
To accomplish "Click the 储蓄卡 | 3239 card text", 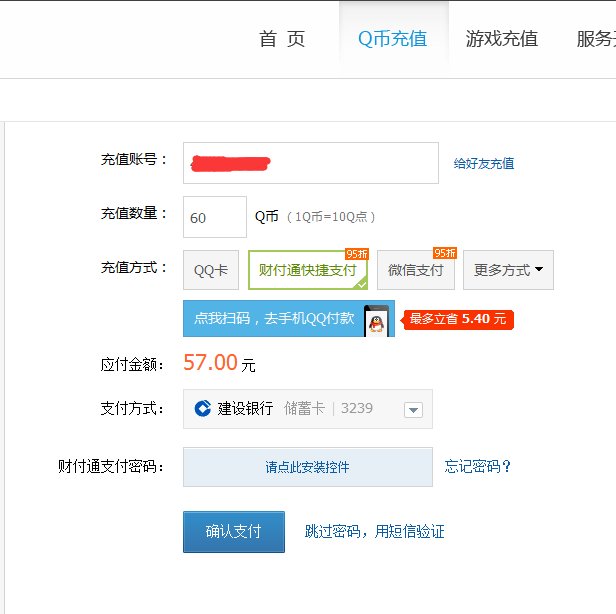I will pos(328,408).
